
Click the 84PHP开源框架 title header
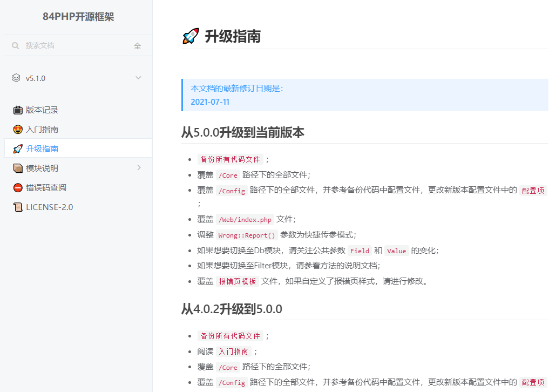[78, 17]
